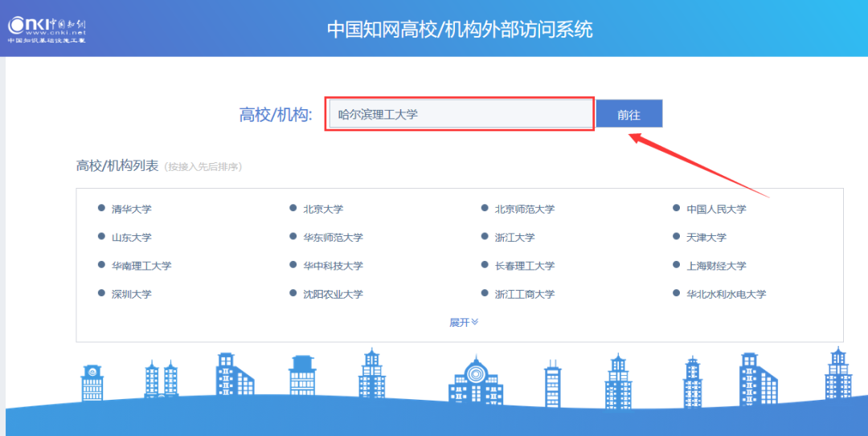Select 上海财经大学 entry
The height and width of the screenshot is (436, 868).
(x=715, y=266)
